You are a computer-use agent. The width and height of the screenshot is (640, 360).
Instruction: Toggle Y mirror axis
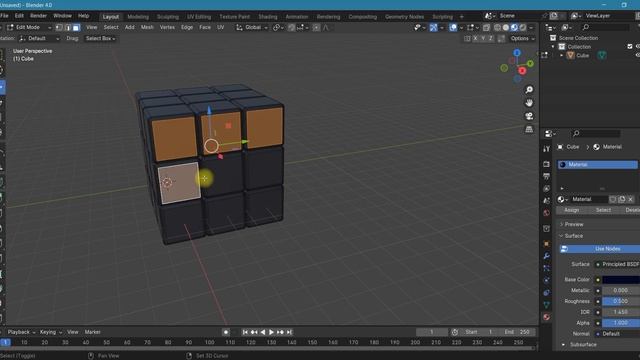[x=483, y=38]
